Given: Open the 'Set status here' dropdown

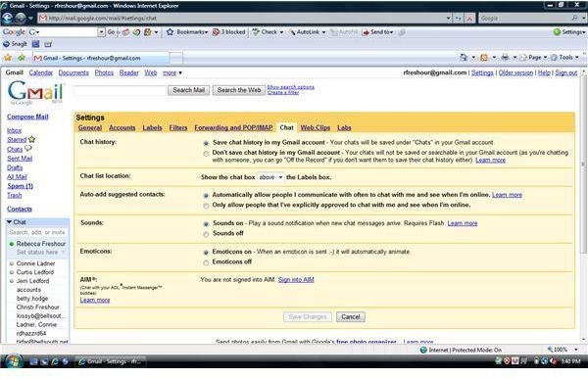Looking at the screenshot, I should coord(40,252).
